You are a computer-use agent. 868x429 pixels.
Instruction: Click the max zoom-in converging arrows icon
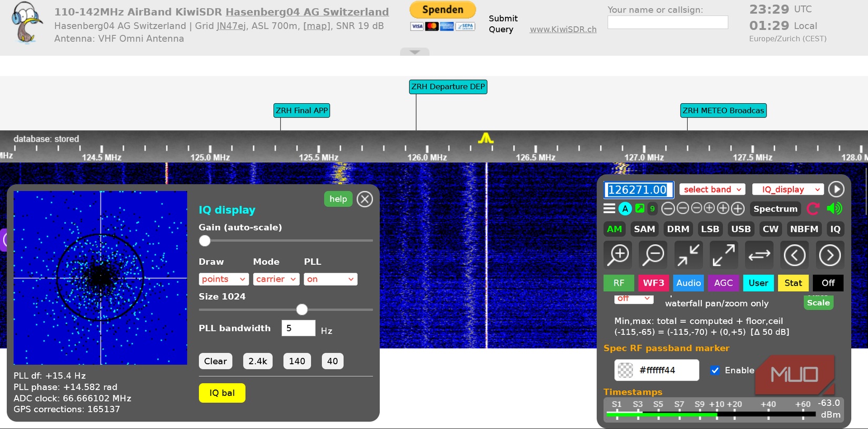[x=689, y=255]
